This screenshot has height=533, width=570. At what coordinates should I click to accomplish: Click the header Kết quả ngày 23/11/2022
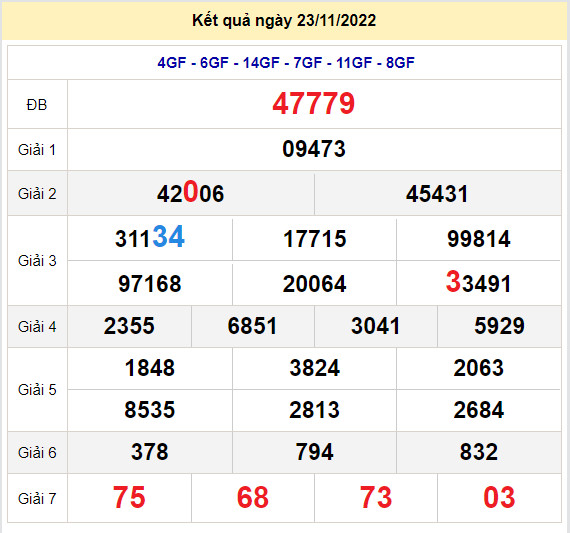[x=284, y=20]
